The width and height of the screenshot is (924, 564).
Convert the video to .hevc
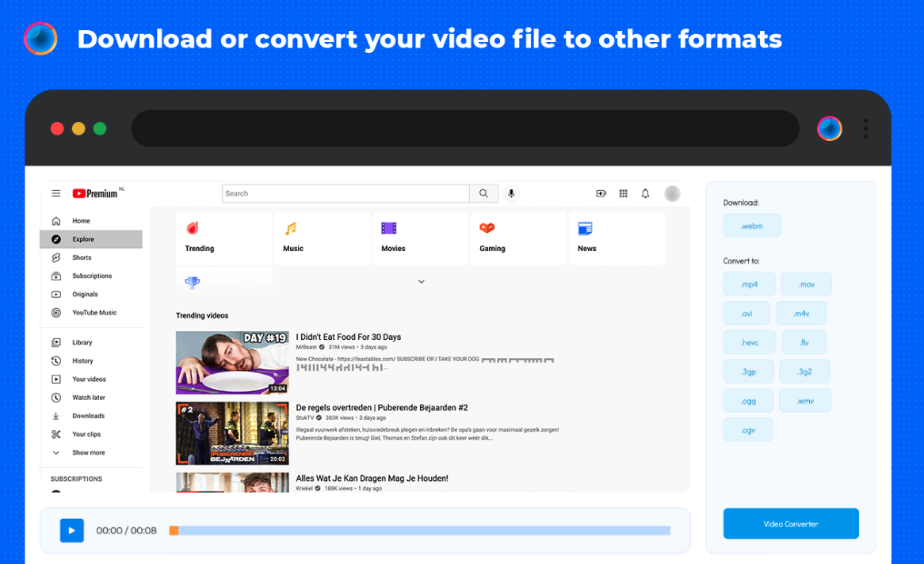[x=750, y=342]
